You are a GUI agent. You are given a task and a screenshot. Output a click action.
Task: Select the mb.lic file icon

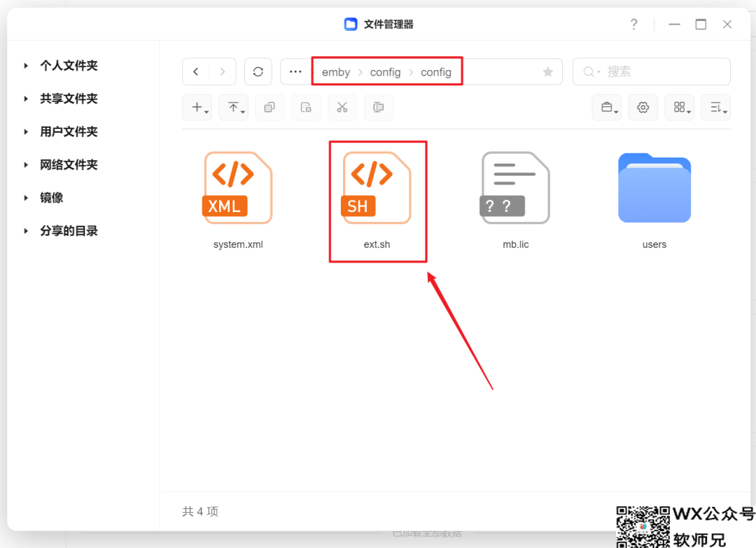[515, 188]
